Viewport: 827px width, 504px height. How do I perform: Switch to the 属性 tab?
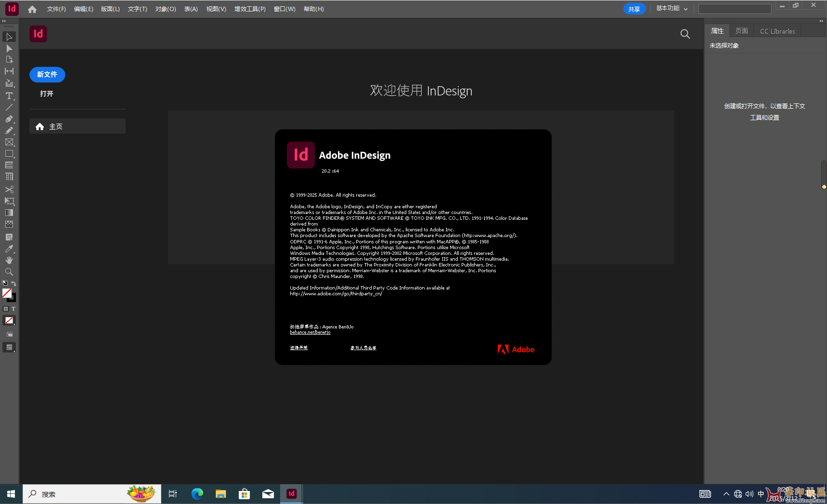(x=717, y=31)
